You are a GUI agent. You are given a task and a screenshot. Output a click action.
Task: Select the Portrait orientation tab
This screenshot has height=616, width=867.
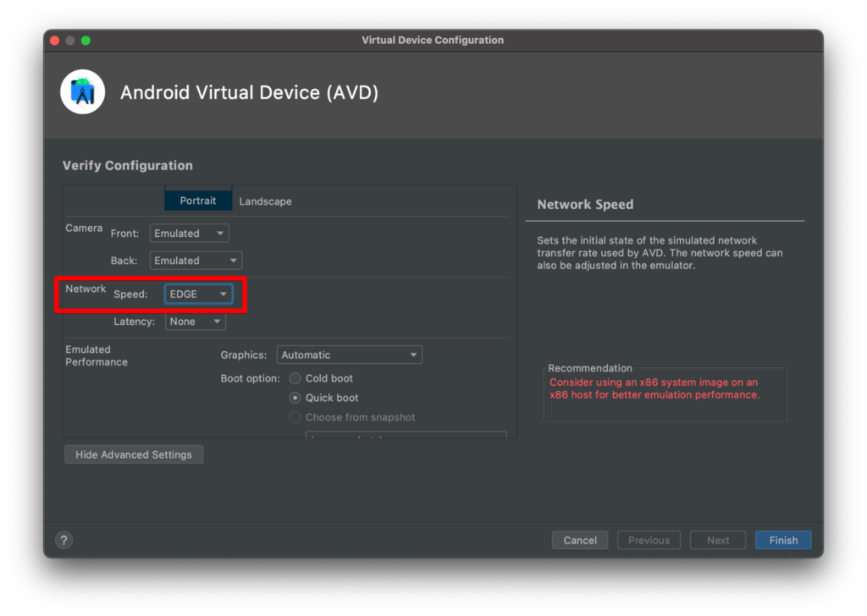(x=197, y=201)
